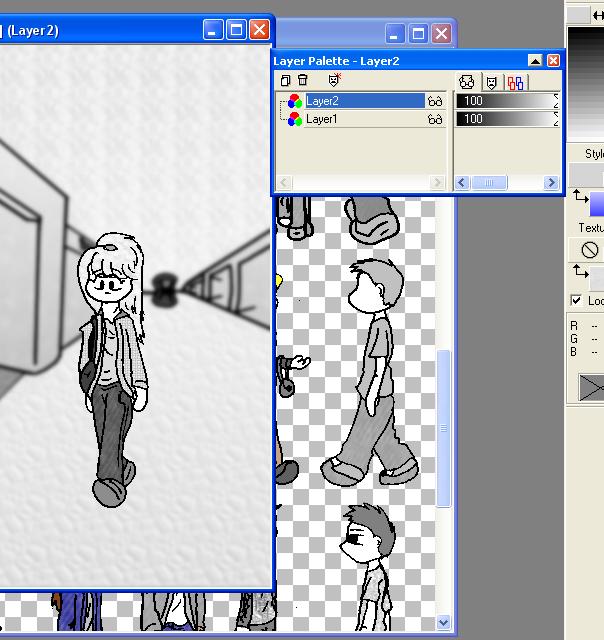This screenshot has height=640, width=604.
Task: Click the Delete Layer trash icon
Action: pos(302,80)
